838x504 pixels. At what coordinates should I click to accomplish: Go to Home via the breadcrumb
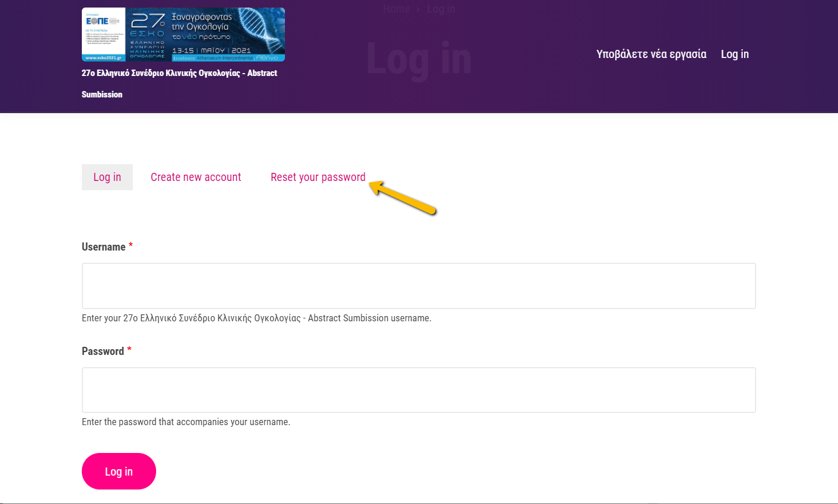point(396,9)
